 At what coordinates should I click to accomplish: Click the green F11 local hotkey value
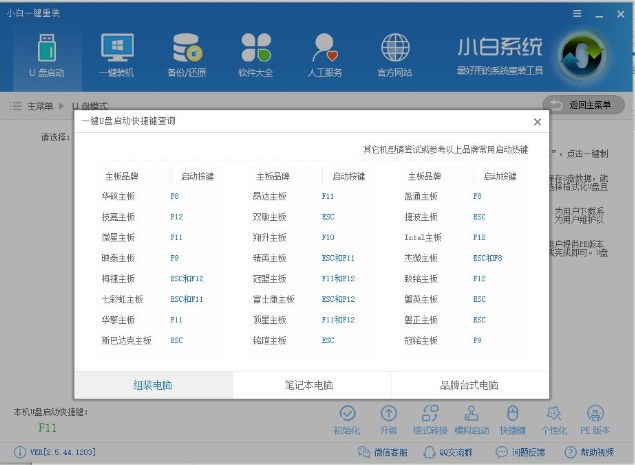click(47, 428)
